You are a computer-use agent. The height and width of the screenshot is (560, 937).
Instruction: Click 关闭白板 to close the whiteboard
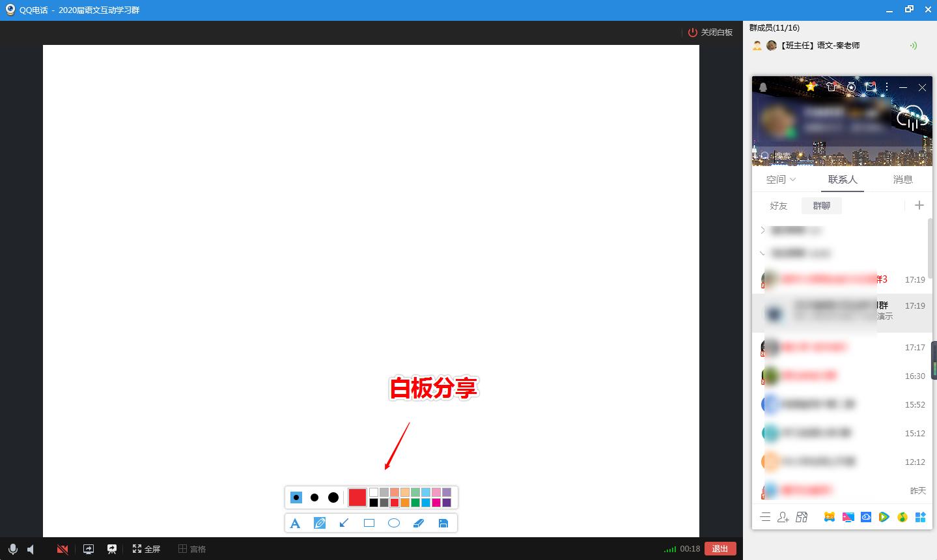click(x=709, y=32)
